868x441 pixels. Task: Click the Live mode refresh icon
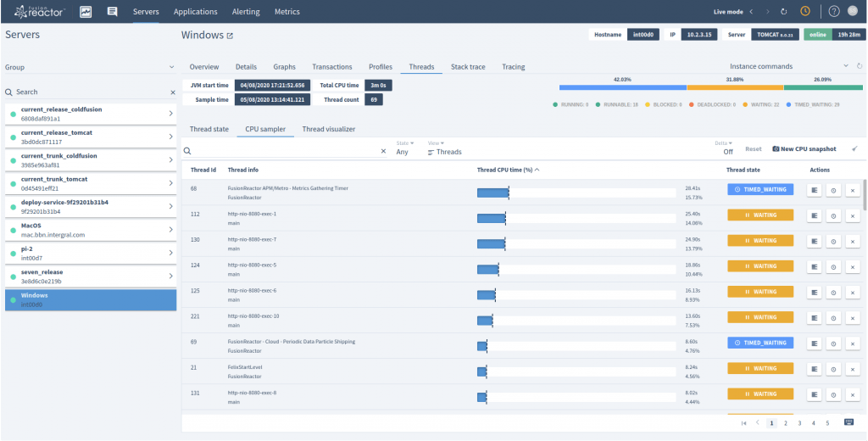(x=784, y=12)
